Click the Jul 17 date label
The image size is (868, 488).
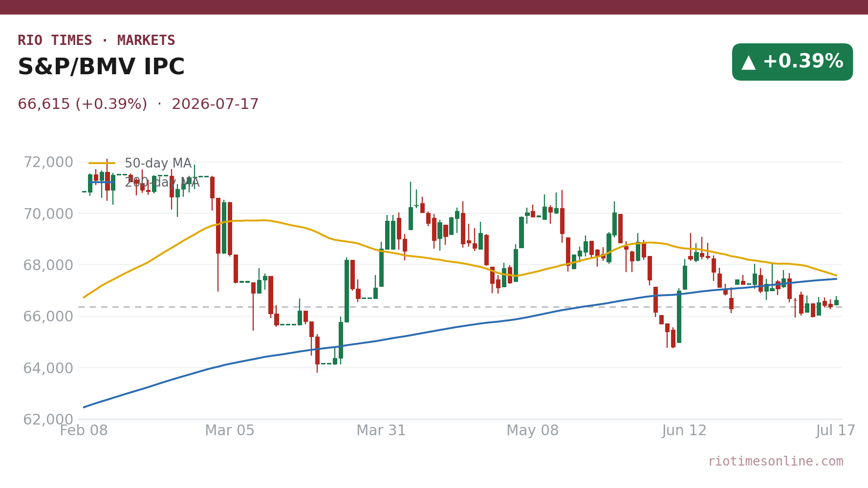836,431
